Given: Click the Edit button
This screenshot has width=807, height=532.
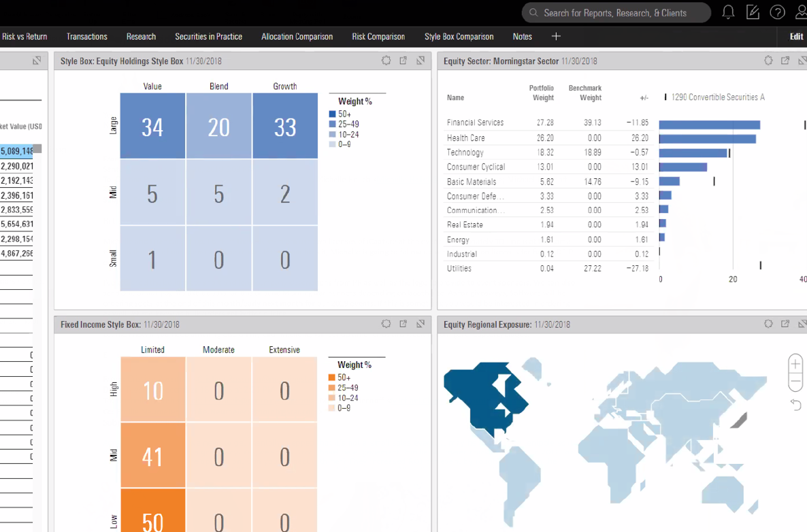Looking at the screenshot, I should click(796, 37).
